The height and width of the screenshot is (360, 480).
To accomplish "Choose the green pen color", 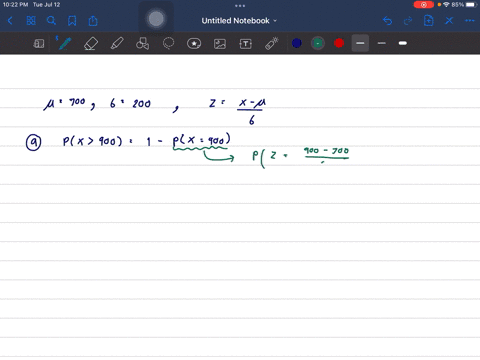I will click(x=318, y=43).
